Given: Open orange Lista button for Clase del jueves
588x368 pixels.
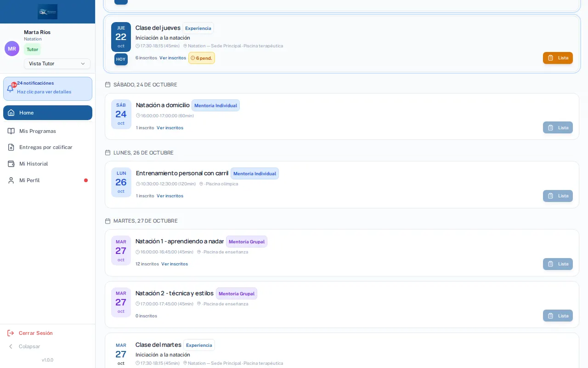Looking at the screenshot, I should (558, 58).
